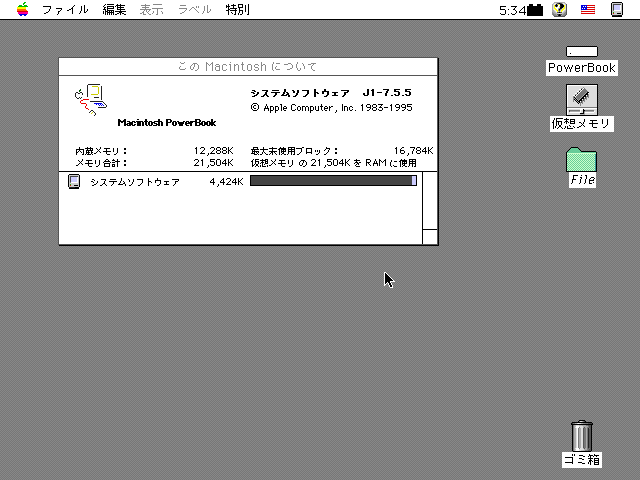Select the 仮想メモリ chip icon
640x480 pixels.
(582, 100)
